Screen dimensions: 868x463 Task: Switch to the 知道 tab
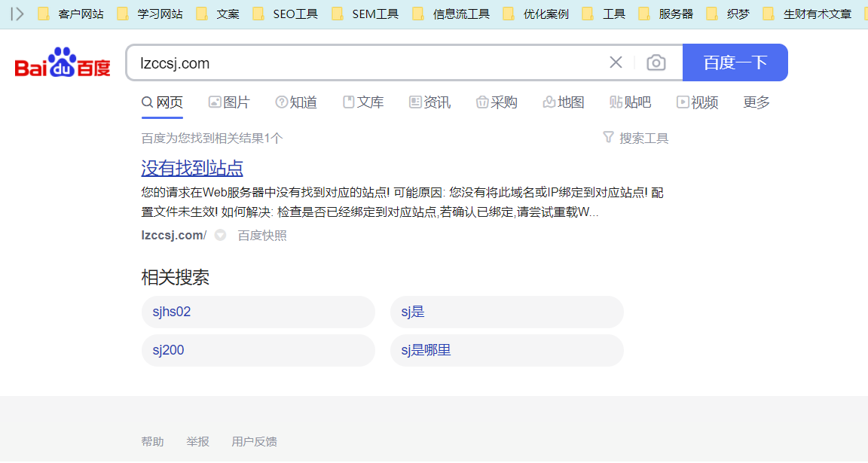click(x=296, y=102)
